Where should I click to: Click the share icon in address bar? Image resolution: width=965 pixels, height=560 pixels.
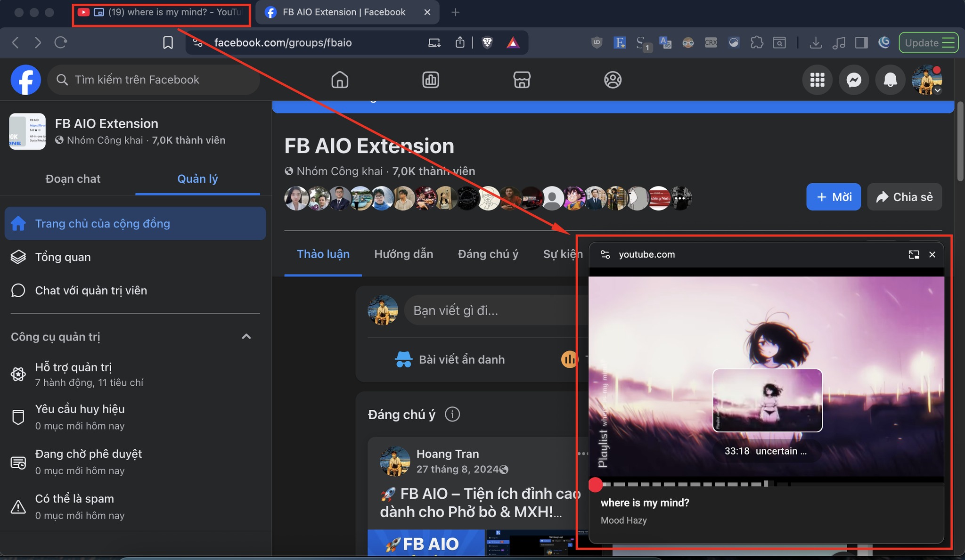(x=460, y=43)
